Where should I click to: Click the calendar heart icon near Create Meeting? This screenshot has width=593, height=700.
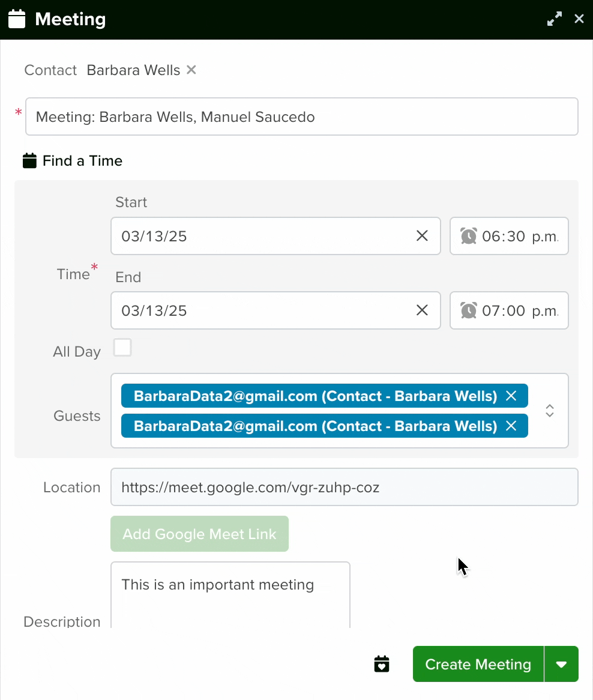coord(382,664)
